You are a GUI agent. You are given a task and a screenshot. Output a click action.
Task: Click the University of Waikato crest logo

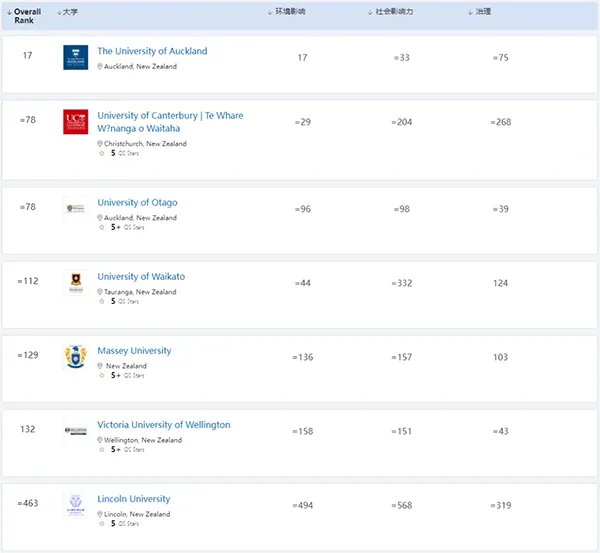75,282
